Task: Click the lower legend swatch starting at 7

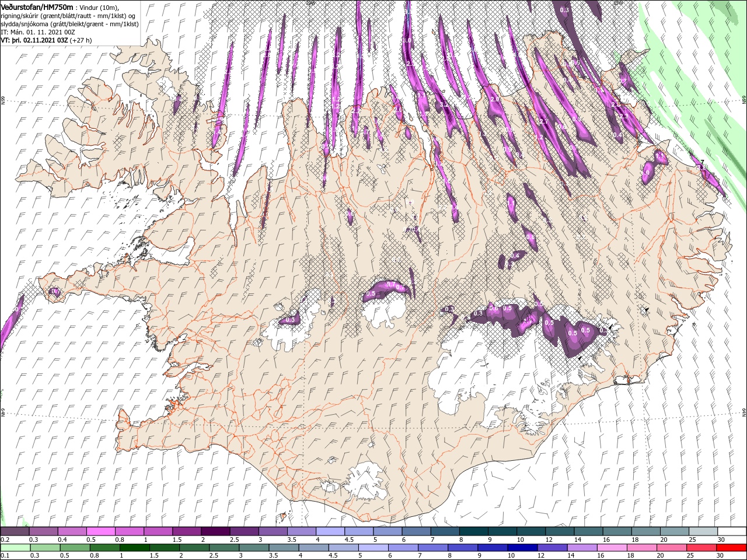Action: tap(433, 548)
